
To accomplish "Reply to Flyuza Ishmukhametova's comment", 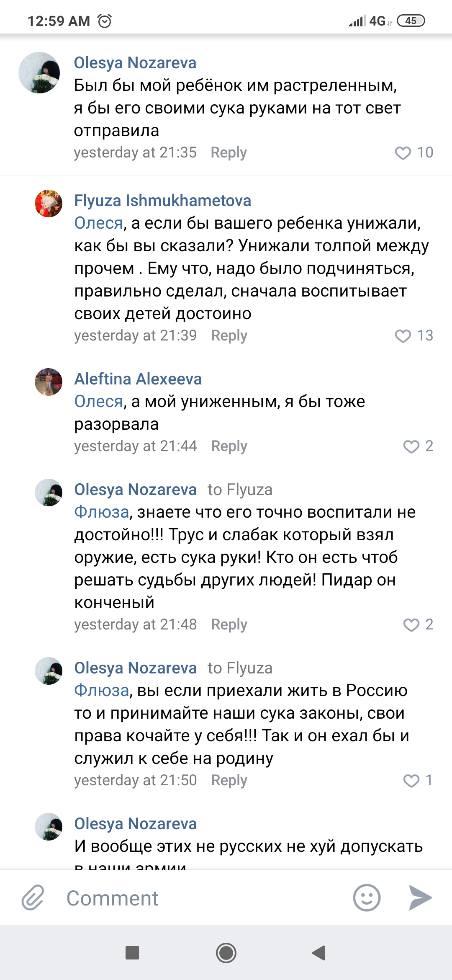I will pos(229,335).
